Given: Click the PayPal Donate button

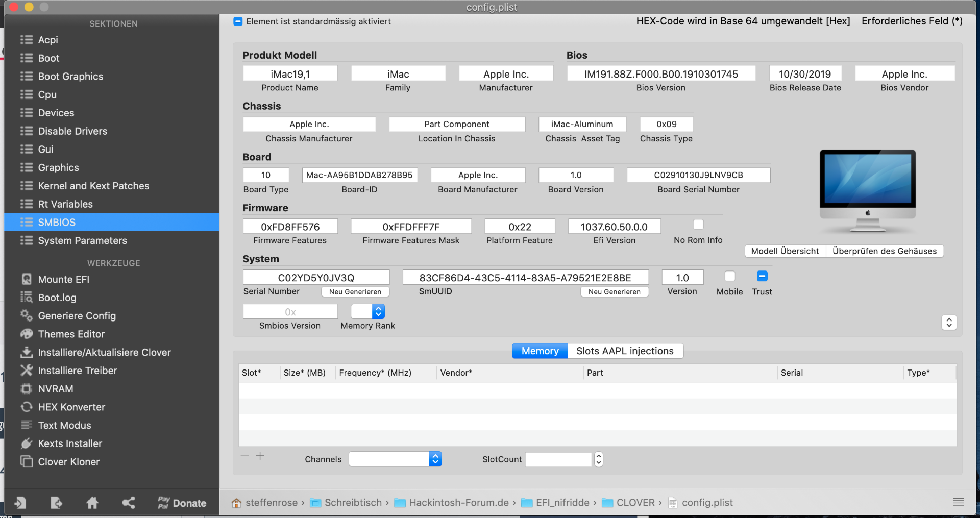Looking at the screenshot, I should point(182,503).
